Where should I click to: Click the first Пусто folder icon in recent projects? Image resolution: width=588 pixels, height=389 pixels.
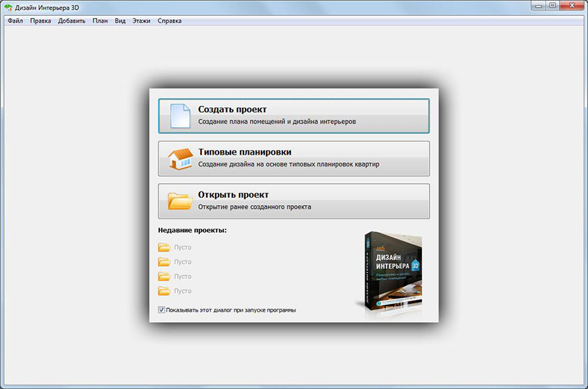tap(164, 247)
